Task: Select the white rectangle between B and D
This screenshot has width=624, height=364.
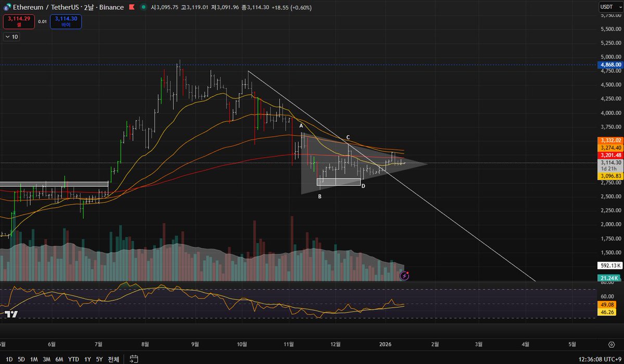Action: [x=339, y=182]
